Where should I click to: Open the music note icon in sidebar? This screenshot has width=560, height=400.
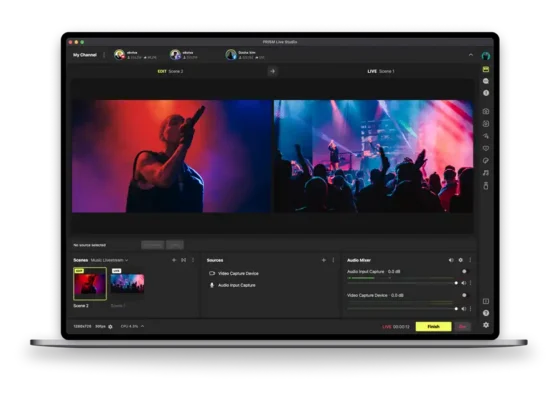(486, 173)
